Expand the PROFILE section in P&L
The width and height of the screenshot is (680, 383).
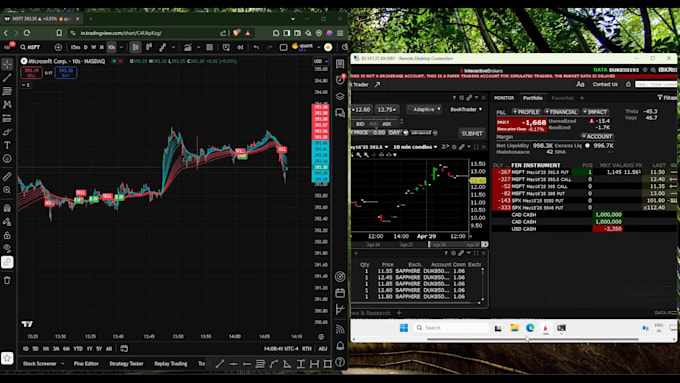(527, 111)
